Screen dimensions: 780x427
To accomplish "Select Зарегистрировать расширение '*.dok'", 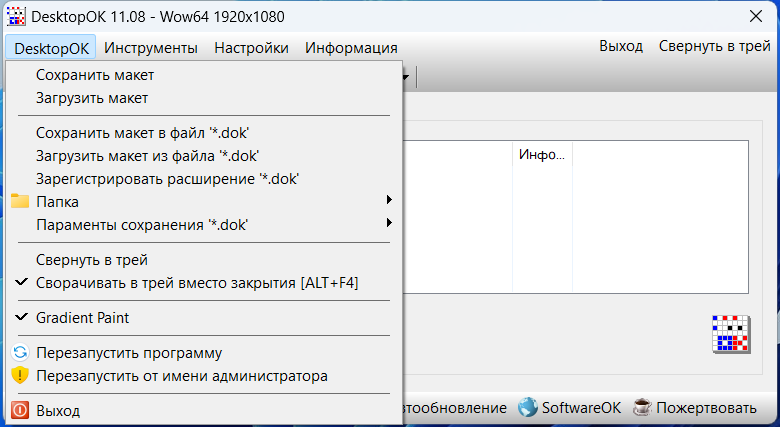I will tap(204, 179).
